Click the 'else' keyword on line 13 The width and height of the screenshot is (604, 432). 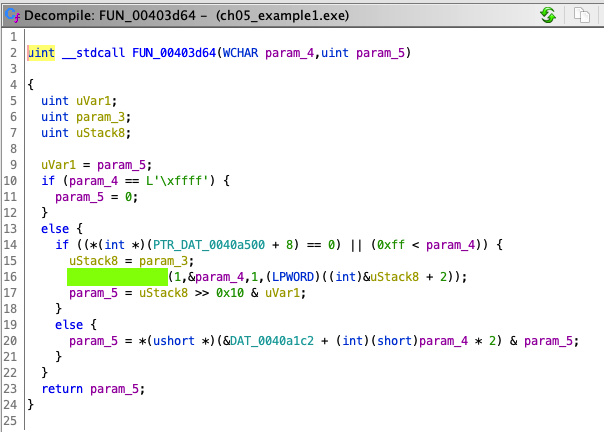click(55, 229)
